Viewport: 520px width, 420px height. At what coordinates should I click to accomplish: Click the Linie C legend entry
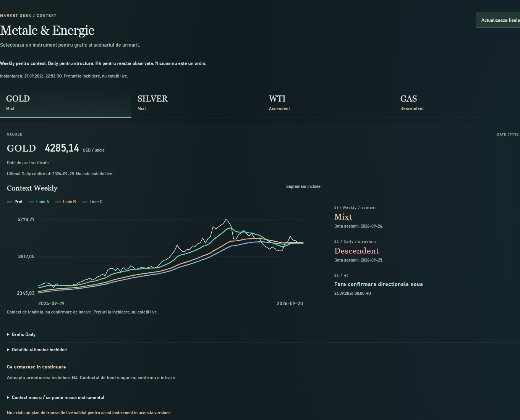(x=92, y=202)
